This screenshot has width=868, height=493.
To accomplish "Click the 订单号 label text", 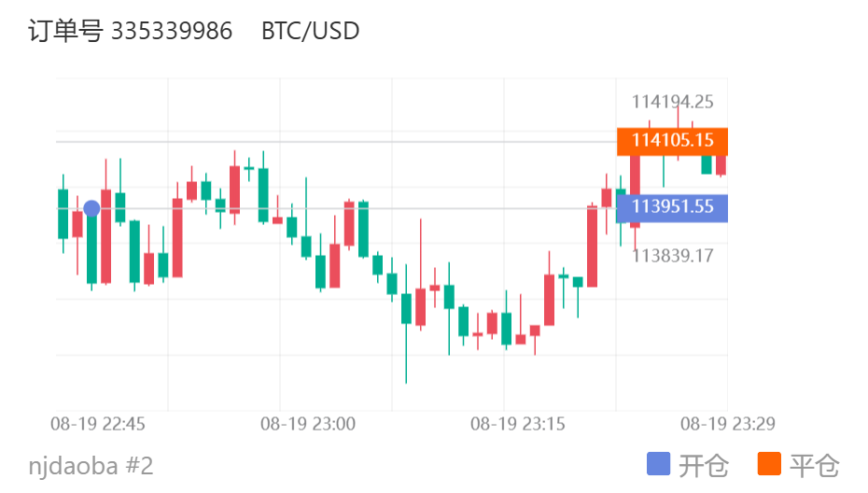I will coord(65,31).
